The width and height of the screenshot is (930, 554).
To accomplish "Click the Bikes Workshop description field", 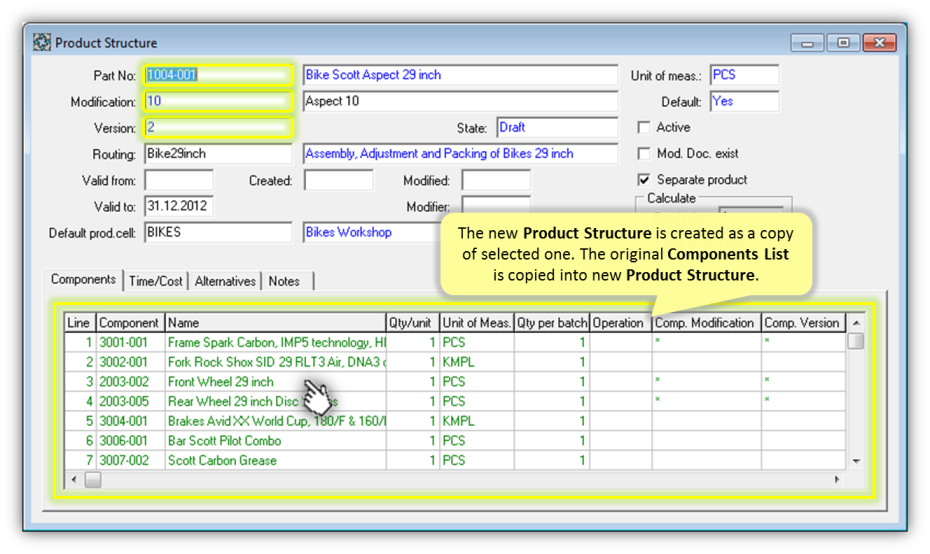I will click(x=372, y=233).
